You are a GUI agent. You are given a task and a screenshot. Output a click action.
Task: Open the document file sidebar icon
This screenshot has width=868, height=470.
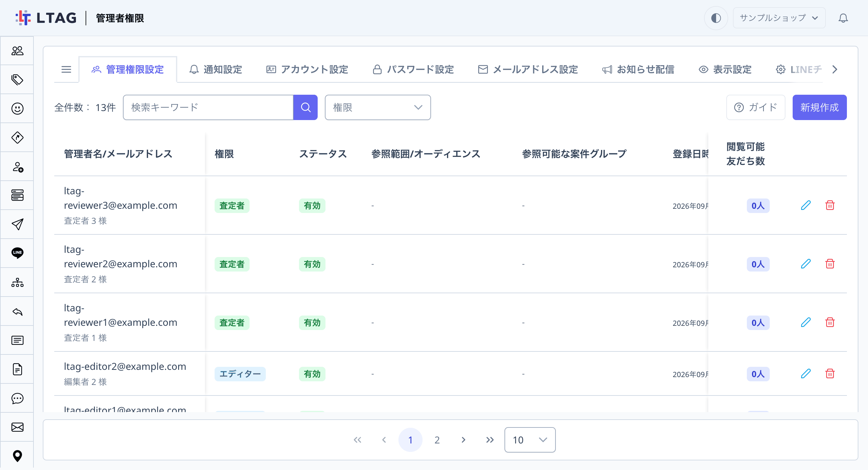[17, 369]
